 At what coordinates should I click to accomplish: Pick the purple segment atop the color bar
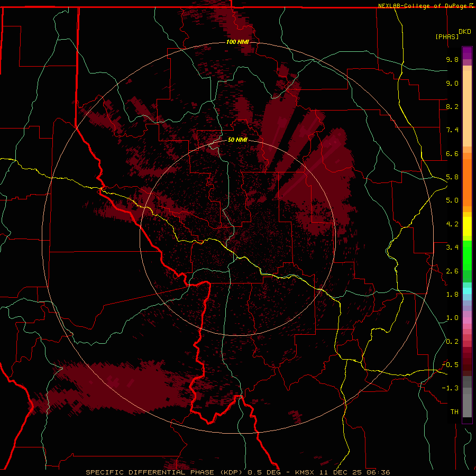(x=467, y=53)
